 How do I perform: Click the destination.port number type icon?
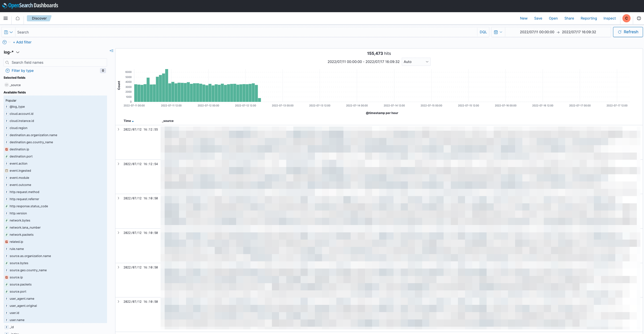tap(7, 156)
